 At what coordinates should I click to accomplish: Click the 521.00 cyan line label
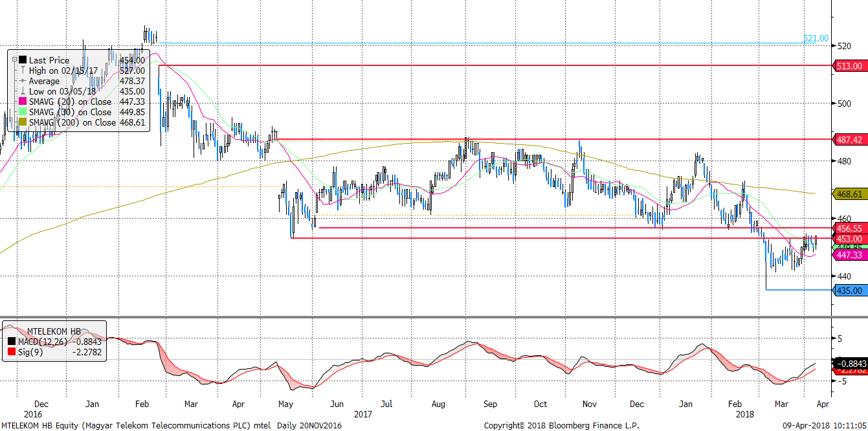point(816,39)
